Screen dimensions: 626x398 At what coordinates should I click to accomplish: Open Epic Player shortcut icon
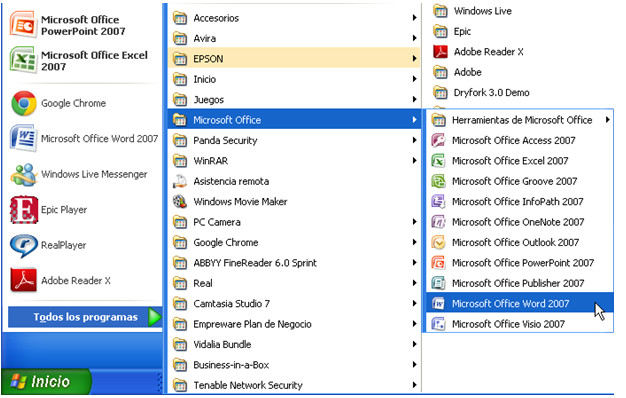(24, 210)
